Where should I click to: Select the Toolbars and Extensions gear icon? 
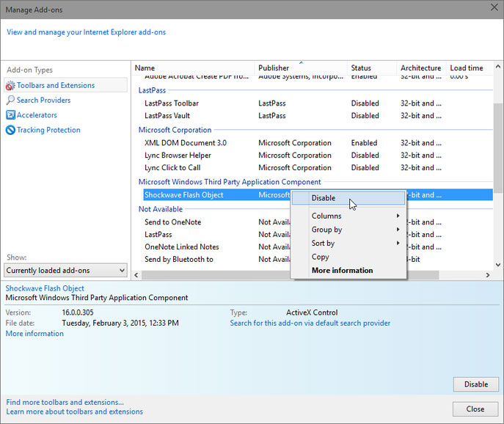[x=10, y=86]
